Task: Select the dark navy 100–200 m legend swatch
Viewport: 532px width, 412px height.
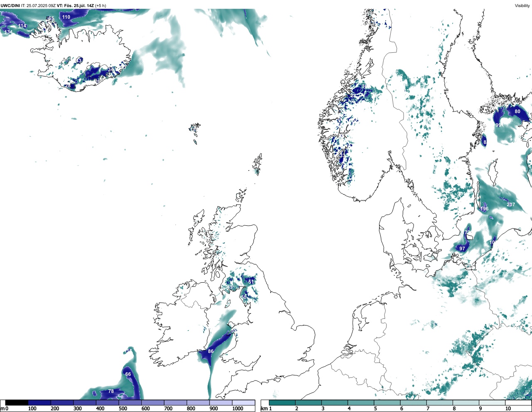Action: (x=39, y=403)
